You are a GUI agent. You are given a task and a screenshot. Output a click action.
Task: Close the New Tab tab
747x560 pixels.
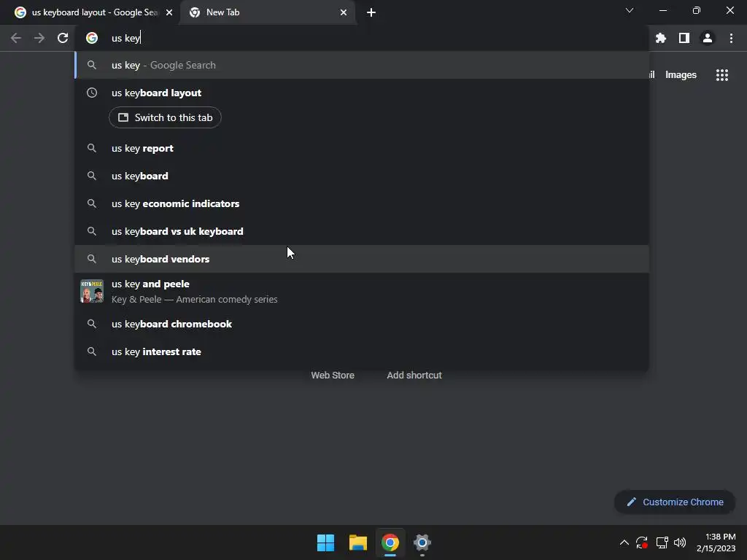pyautogui.click(x=344, y=12)
